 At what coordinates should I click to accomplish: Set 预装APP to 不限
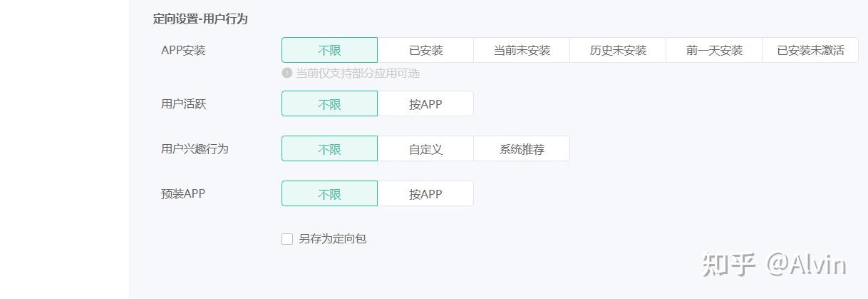[x=329, y=194]
